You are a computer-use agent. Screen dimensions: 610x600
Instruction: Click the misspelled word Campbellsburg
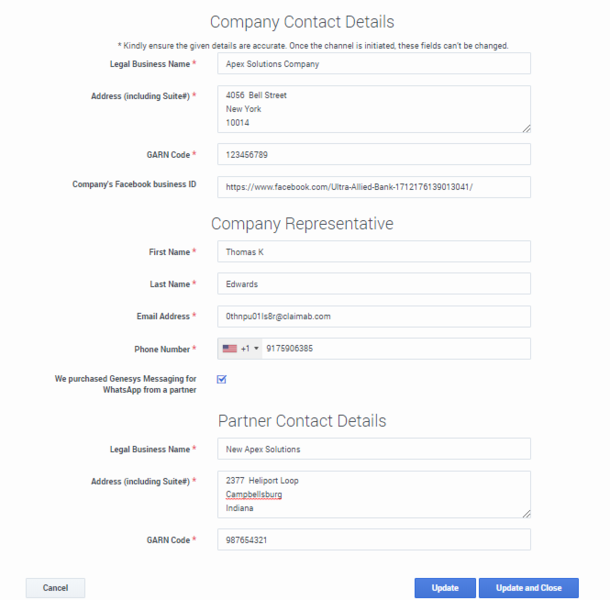pos(254,494)
